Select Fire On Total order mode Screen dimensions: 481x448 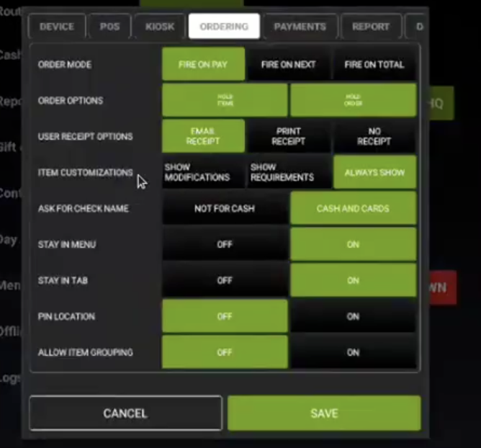tap(374, 64)
